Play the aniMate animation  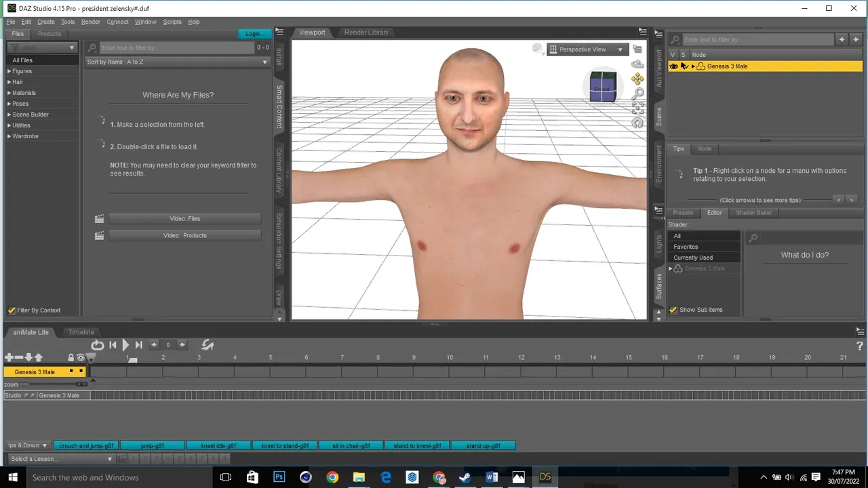point(125,345)
